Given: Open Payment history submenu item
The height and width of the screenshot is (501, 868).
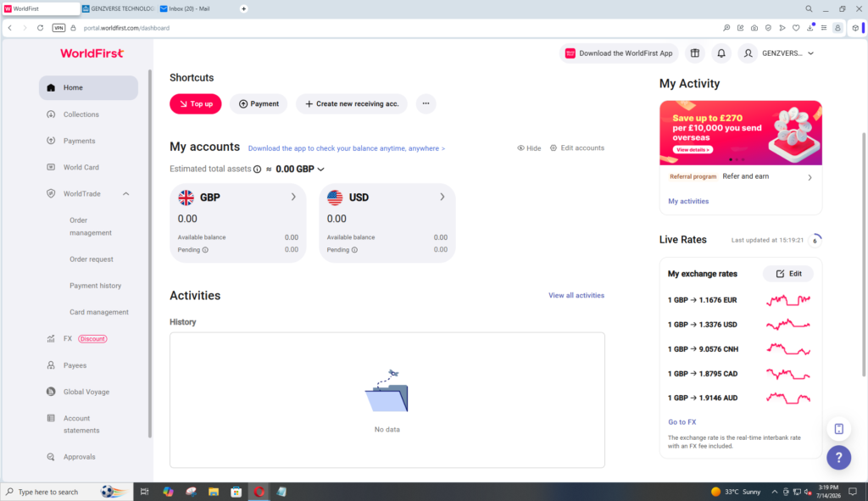Looking at the screenshot, I should pos(95,286).
